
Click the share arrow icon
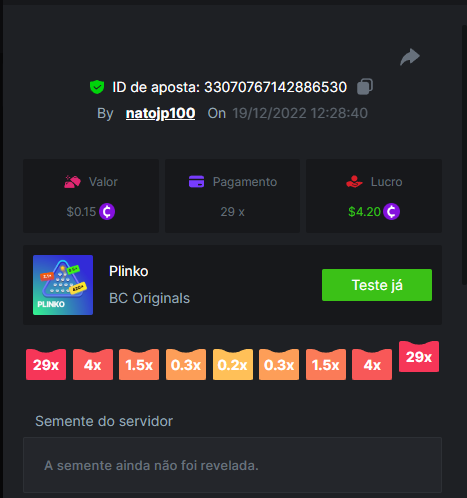click(410, 57)
